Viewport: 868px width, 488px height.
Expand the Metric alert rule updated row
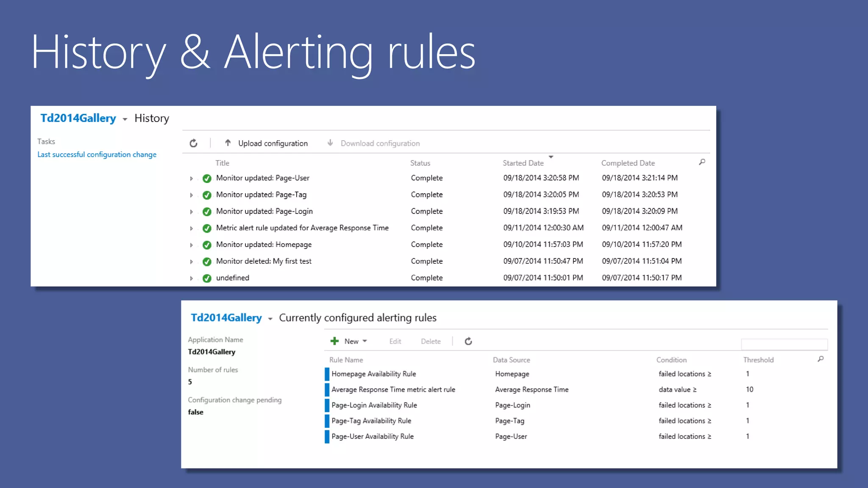[x=191, y=229]
